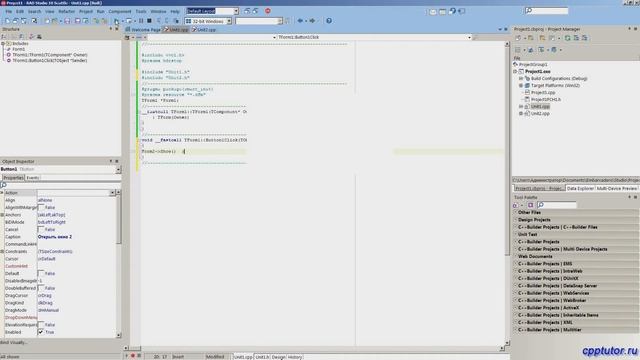This screenshot has height=360, width=640.
Task: Open the File menu
Action: [9, 11]
